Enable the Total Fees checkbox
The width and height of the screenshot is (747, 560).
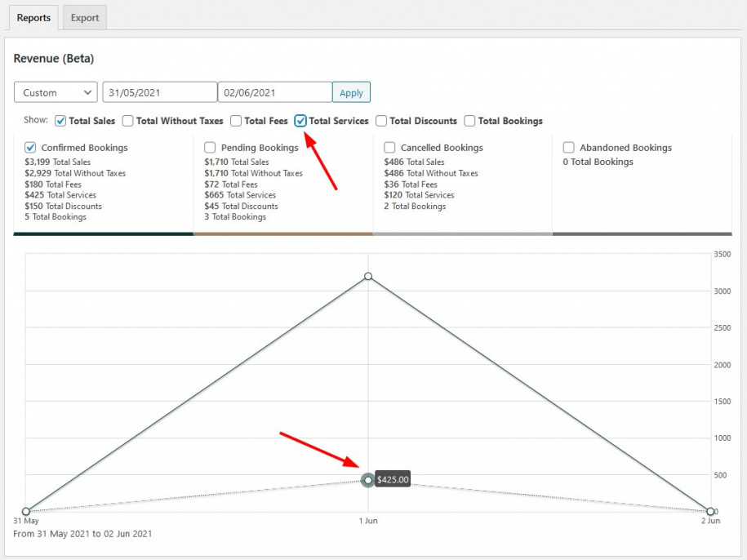pyautogui.click(x=235, y=121)
